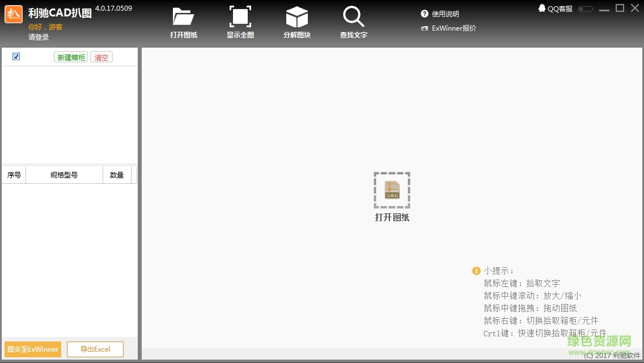This screenshot has width=644, height=363.
Task: Click the ExWinner报价 icon
Action: coord(425,28)
